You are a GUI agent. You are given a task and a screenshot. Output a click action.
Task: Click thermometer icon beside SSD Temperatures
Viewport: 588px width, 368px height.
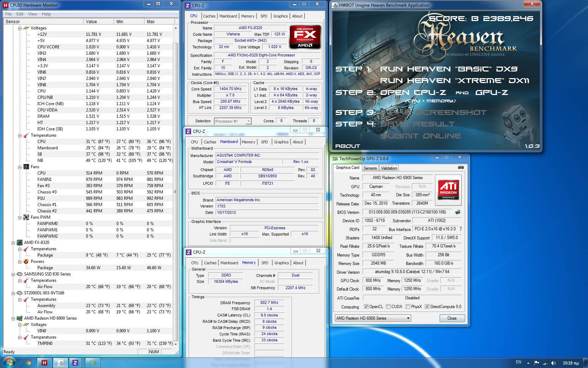[26, 280]
